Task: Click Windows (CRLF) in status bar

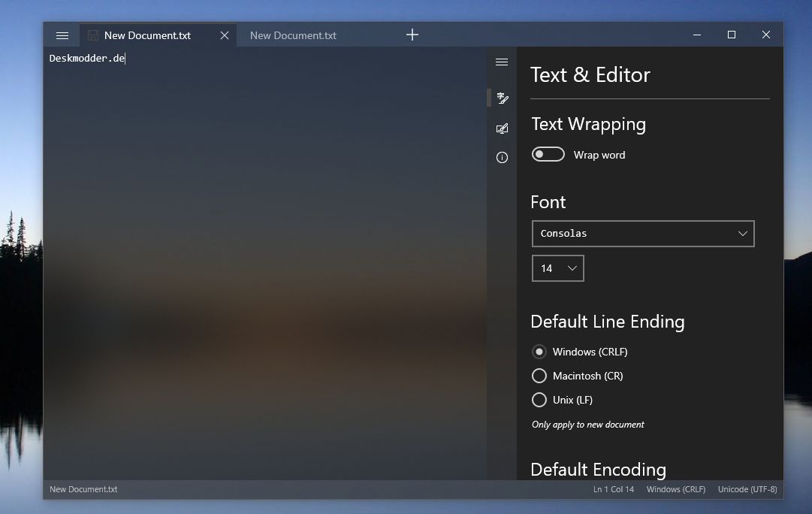Action: click(676, 489)
